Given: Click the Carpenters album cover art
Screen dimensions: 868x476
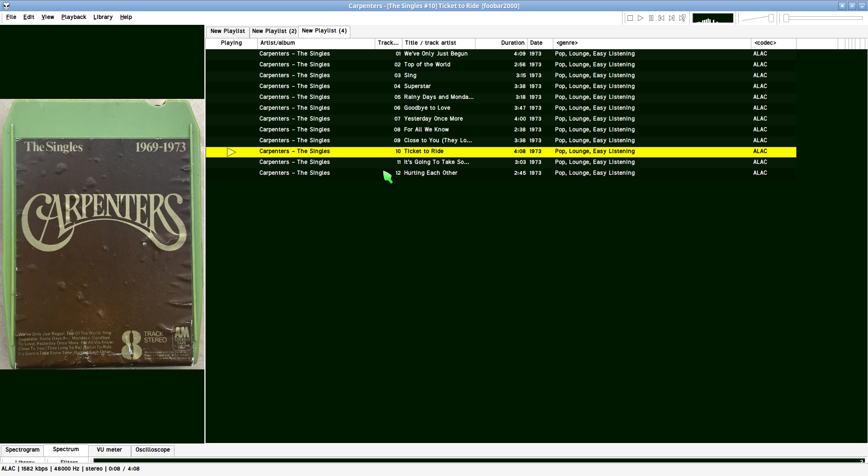Looking at the screenshot, I should pos(102,234).
